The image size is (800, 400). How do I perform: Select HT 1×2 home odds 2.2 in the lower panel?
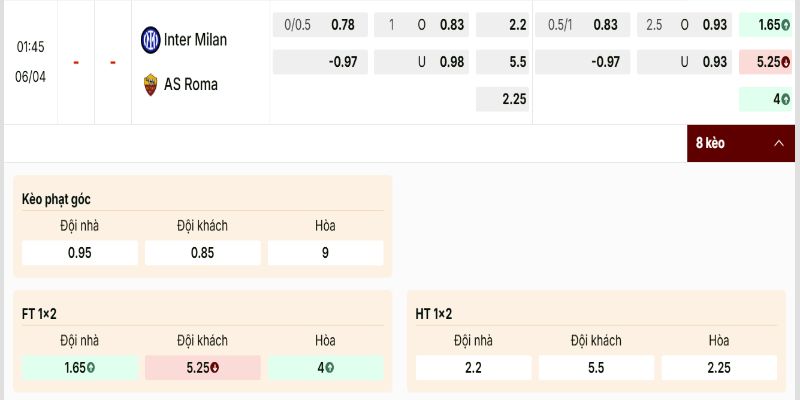474,367
